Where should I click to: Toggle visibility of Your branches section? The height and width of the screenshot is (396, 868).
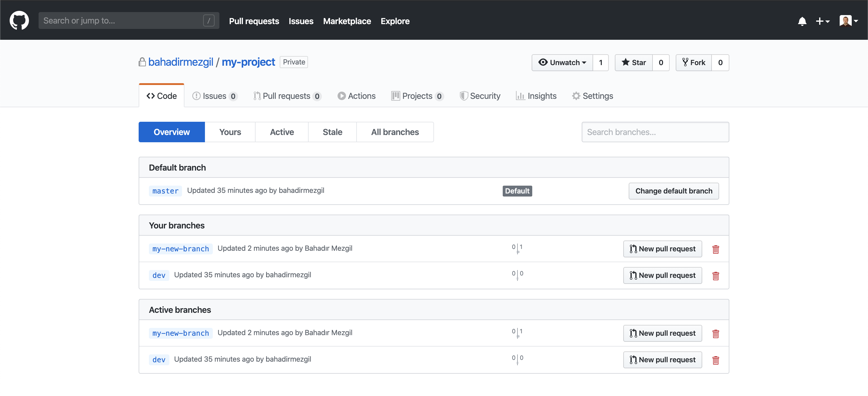177,225
